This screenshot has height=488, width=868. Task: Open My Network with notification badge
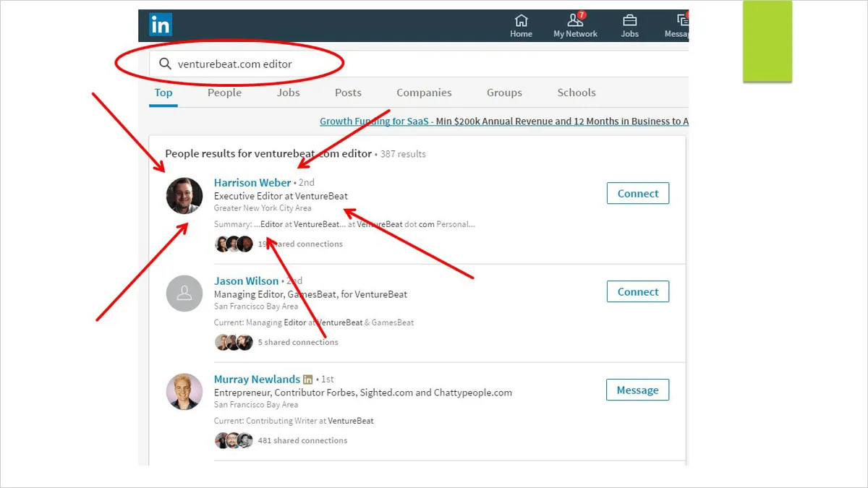tap(575, 25)
